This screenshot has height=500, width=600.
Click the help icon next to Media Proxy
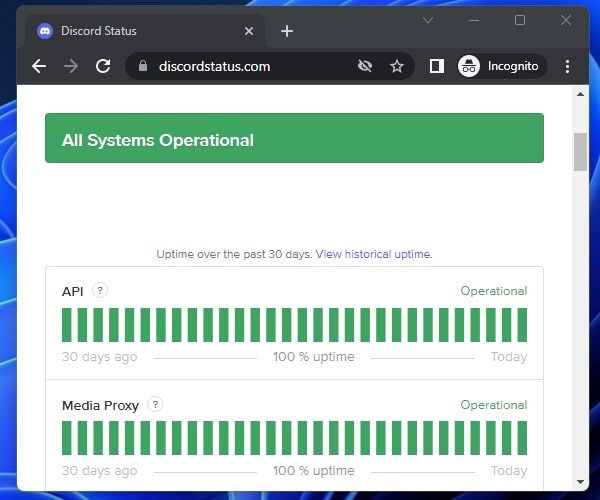coord(155,404)
